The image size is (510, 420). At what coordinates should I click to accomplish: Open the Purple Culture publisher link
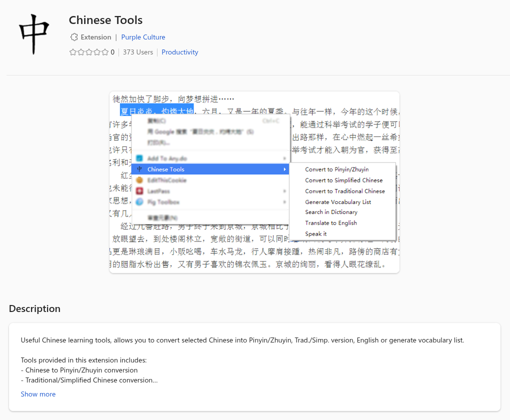pos(143,37)
